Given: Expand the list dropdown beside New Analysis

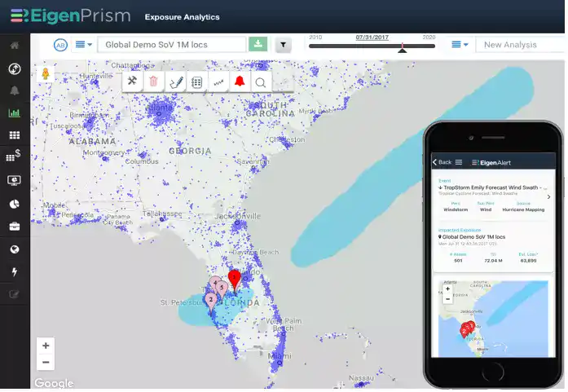Looking at the screenshot, I should pos(460,45).
